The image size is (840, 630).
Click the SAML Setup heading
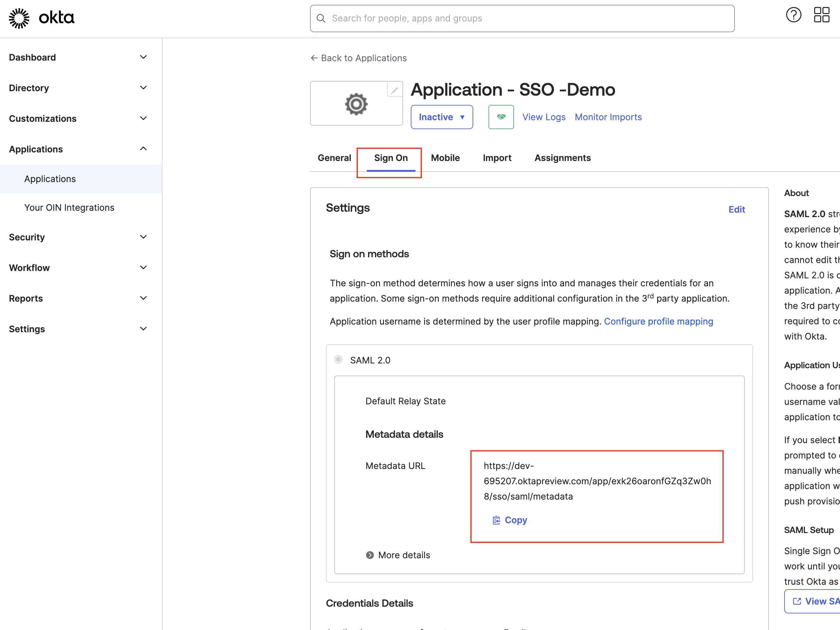tap(809, 530)
